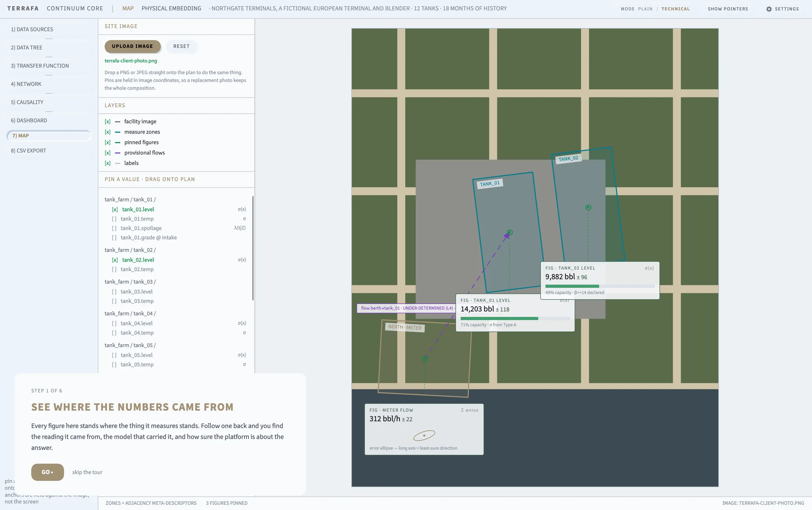Click the Settings label in the header
Viewport: 812px width, 510px height.
click(787, 9)
